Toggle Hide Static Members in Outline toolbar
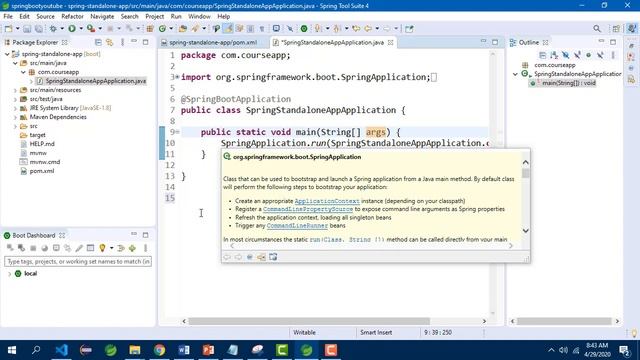 577,55
